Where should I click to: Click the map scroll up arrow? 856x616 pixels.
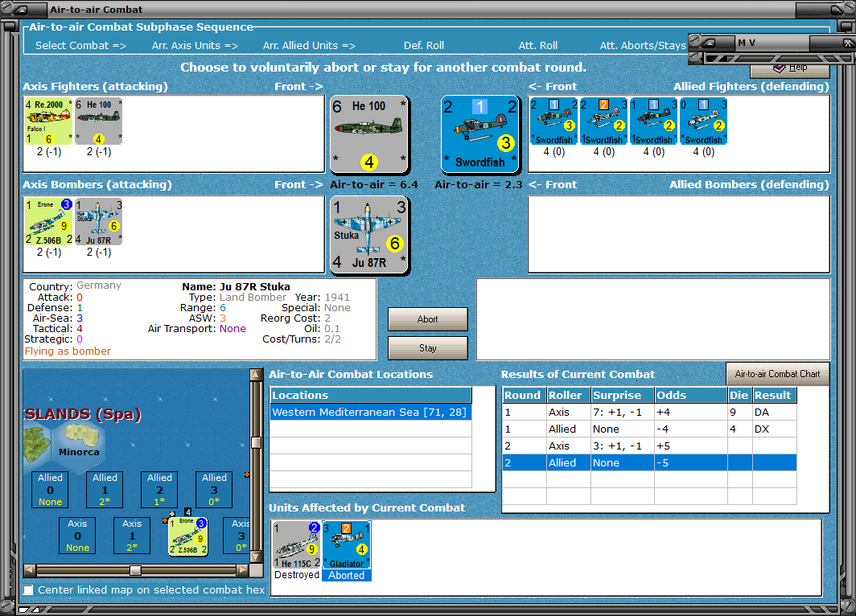[x=256, y=375]
